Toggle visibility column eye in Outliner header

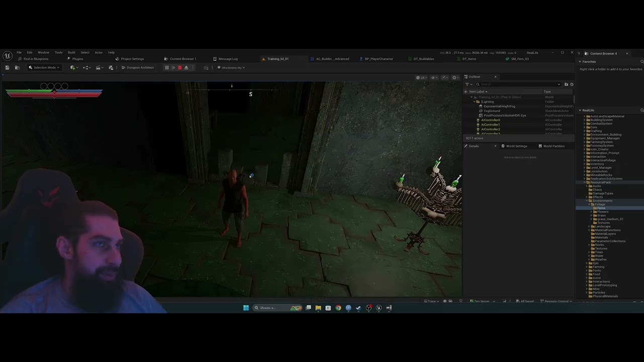tap(466, 92)
